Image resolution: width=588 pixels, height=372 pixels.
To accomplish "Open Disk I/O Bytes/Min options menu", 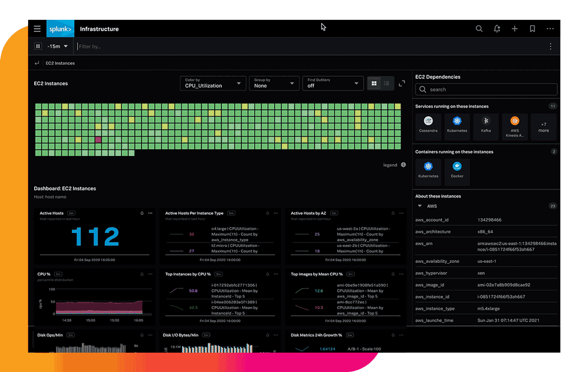I will [x=276, y=335].
